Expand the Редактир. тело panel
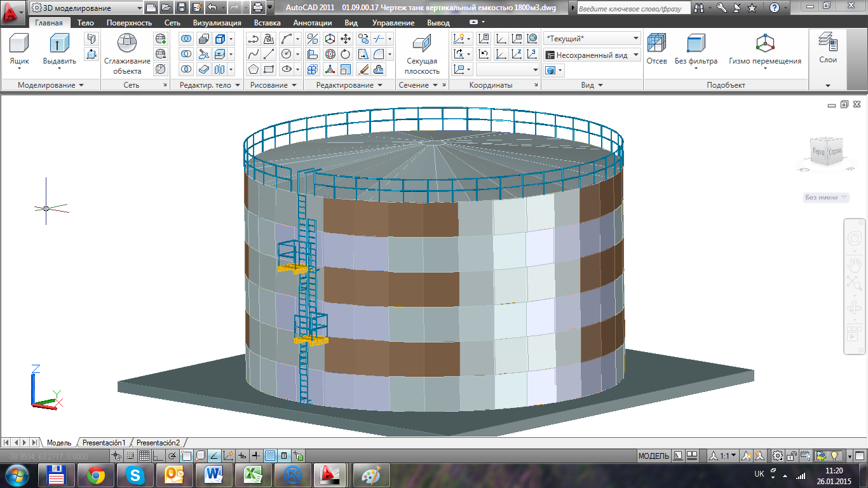 coord(210,85)
